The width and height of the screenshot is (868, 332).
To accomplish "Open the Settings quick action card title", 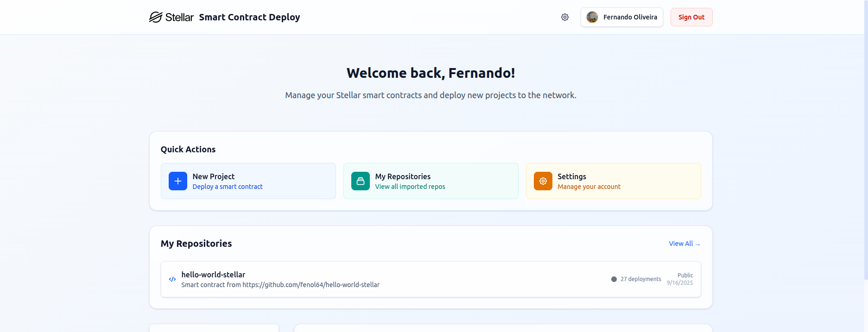I will [571, 176].
